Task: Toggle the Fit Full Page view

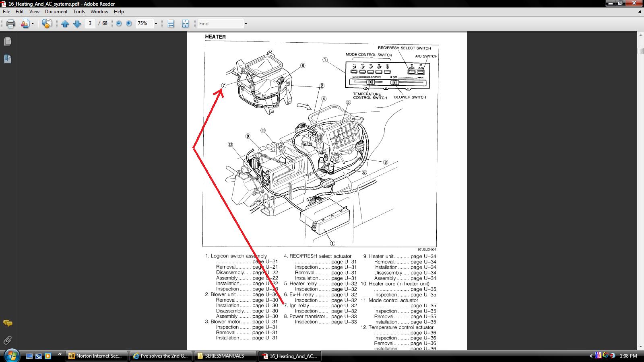Action: pos(185,24)
